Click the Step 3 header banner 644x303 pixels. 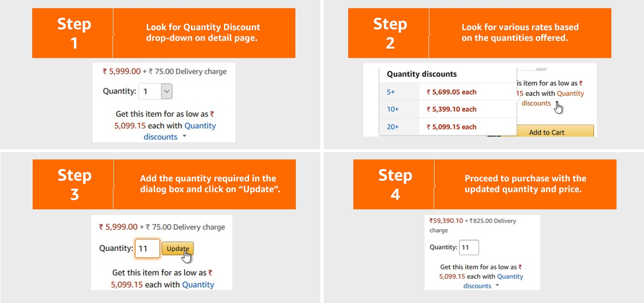click(x=163, y=184)
